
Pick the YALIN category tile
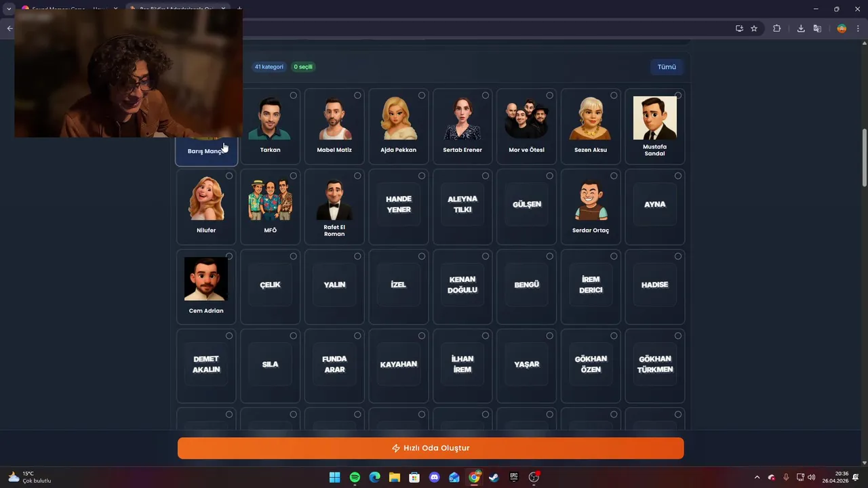coord(334,287)
